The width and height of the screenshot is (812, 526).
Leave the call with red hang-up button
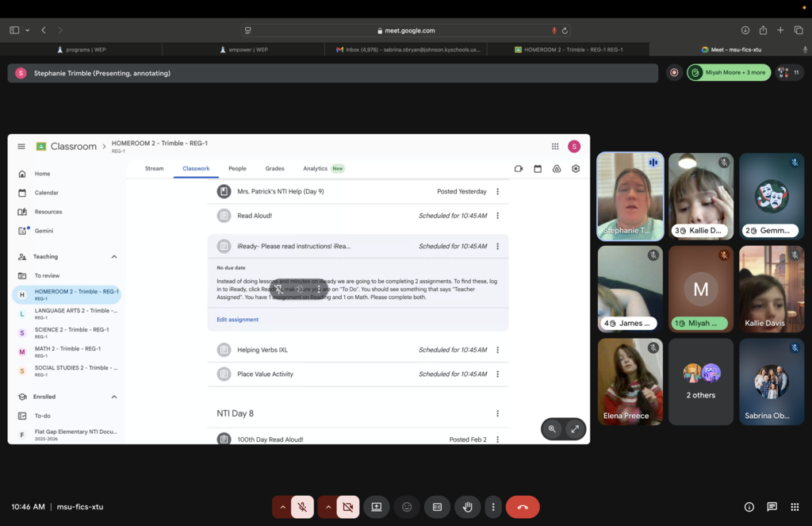pos(523,507)
